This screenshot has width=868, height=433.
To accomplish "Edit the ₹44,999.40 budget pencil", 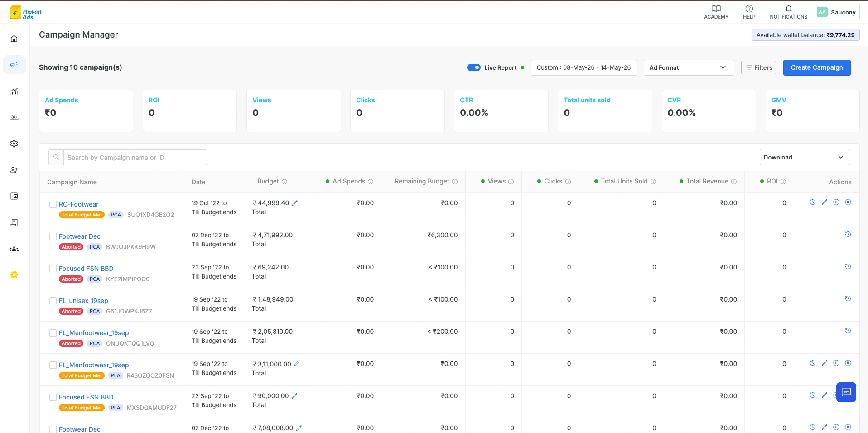I will [295, 203].
